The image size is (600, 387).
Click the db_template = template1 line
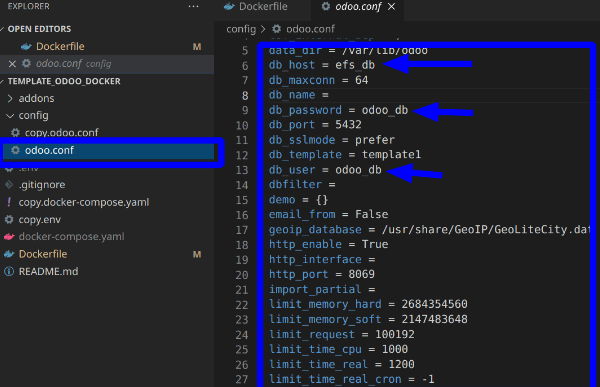(x=345, y=155)
